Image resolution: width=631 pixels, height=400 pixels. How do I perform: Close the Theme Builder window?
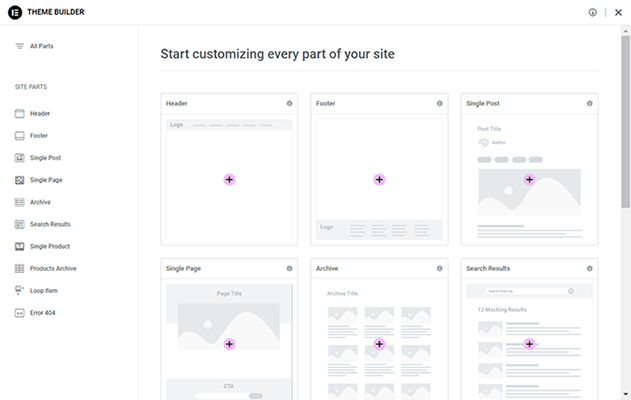click(x=617, y=12)
